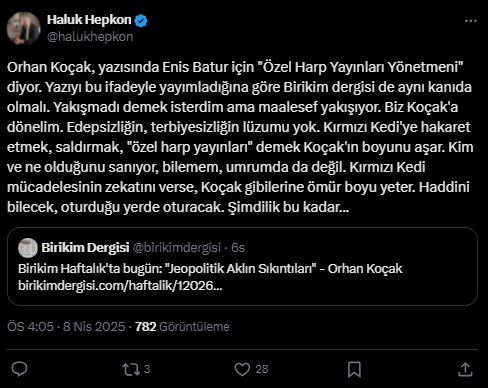Open the three-dot more options menu
The height and width of the screenshot is (388, 488).
(471, 21)
